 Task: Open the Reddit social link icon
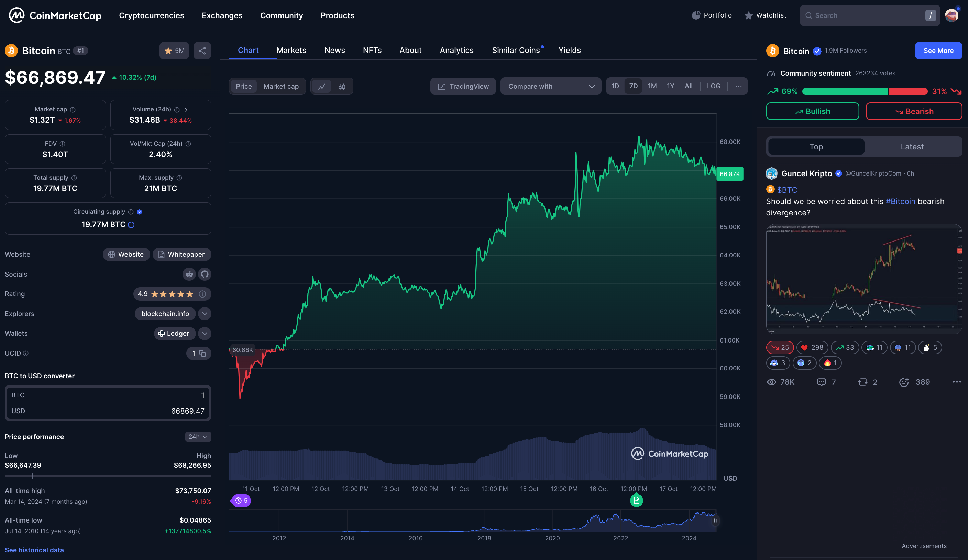(189, 274)
